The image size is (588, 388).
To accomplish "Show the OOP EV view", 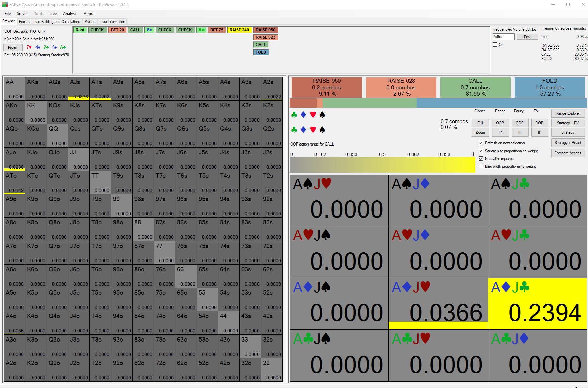I will coord(539,123).
